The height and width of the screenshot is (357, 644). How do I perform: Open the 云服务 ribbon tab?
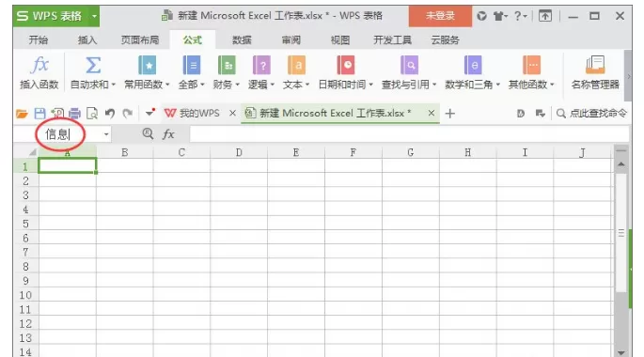445,39
